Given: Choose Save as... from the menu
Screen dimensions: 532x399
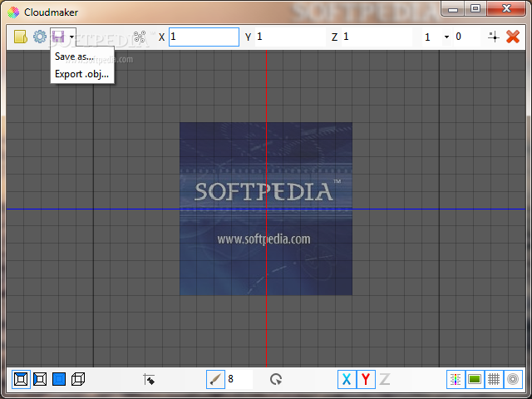Looking at the screenshot, I should [74, 57].
